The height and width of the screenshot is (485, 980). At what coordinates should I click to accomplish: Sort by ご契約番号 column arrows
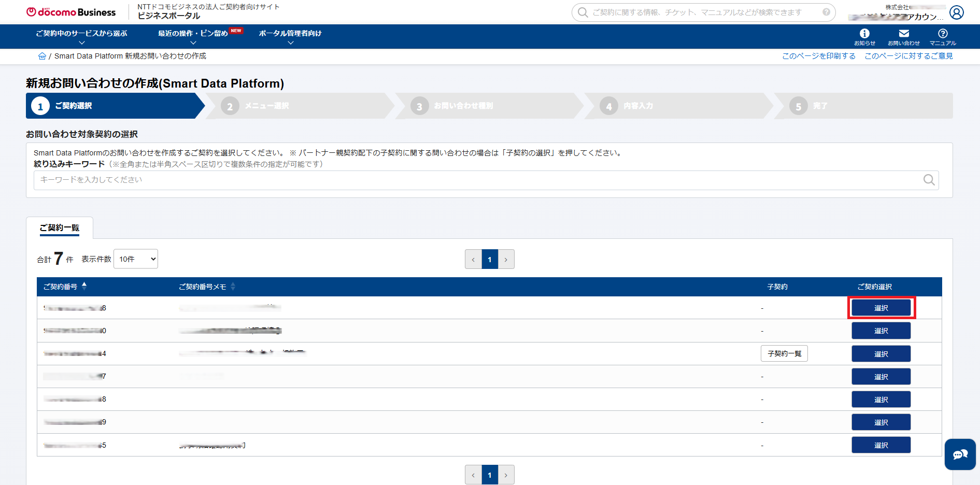(x=84, y=286)
